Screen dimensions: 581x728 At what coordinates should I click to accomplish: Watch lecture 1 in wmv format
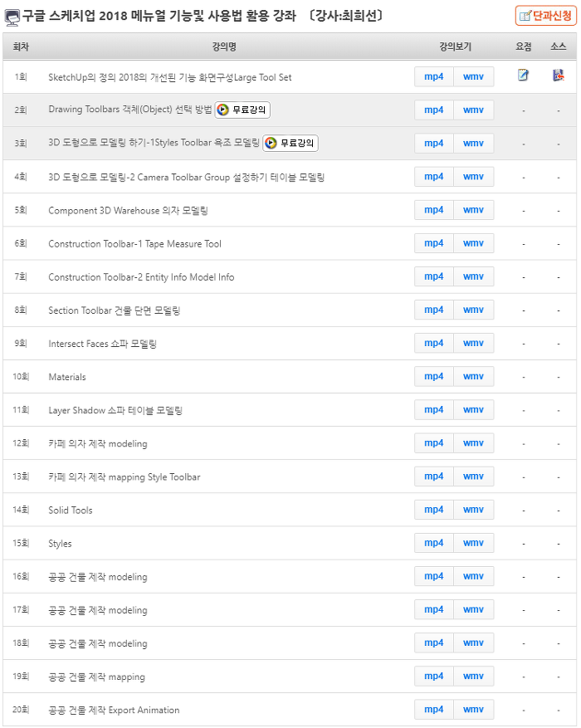pyautogui.click(x=473, y=76)
